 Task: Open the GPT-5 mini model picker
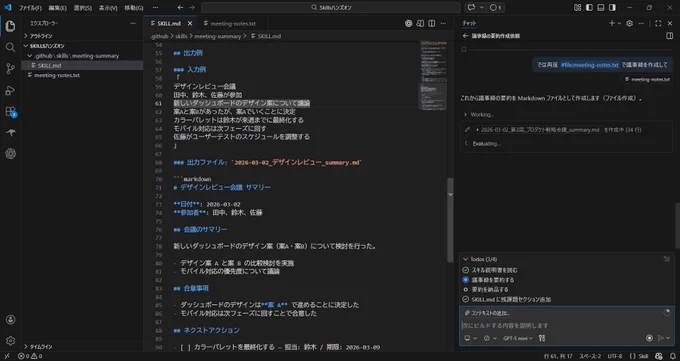518,338
